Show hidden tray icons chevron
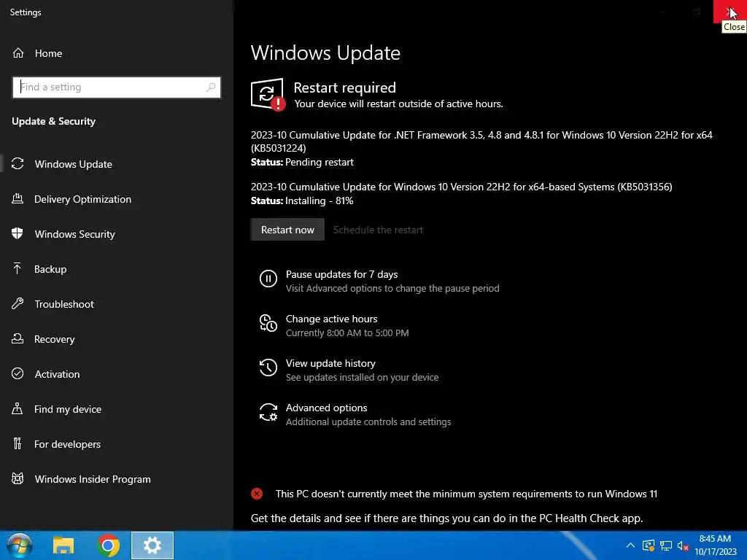747x560 pixels. click(x=630, y=545)
